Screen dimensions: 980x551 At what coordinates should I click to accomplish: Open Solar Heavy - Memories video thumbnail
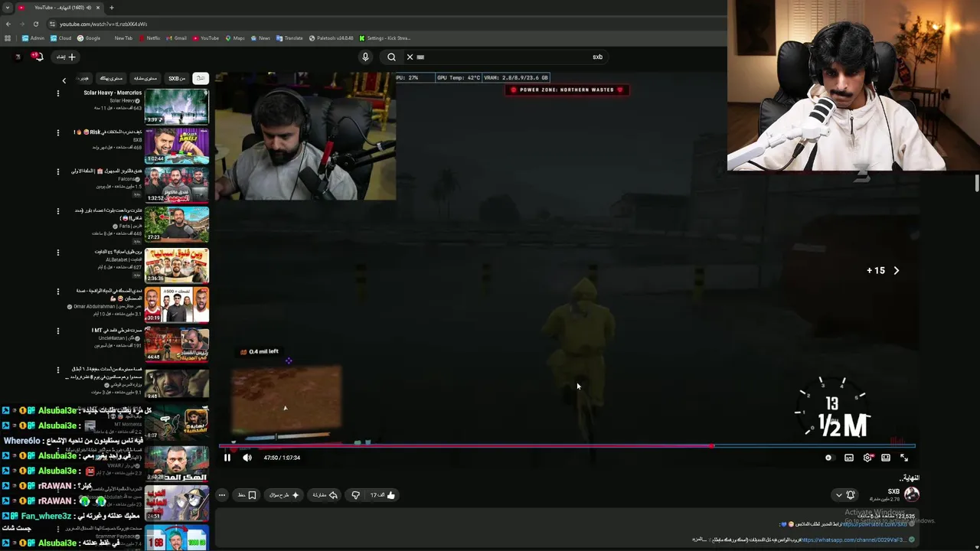click(x=177, y=106)
